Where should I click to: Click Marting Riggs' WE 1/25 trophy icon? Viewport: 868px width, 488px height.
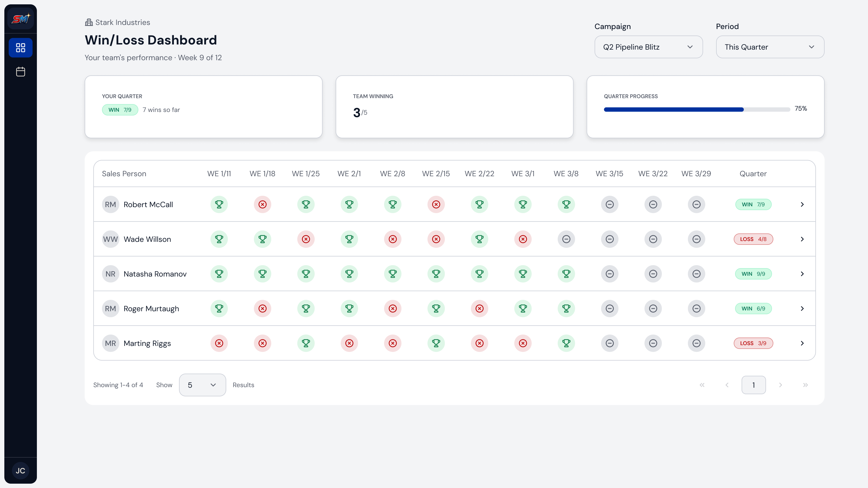306,343
